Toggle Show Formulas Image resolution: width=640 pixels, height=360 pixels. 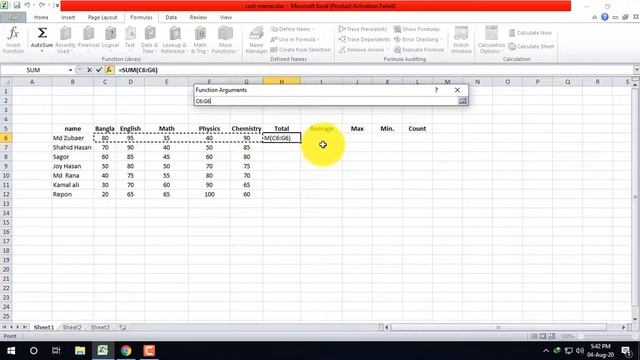[417, 29]
